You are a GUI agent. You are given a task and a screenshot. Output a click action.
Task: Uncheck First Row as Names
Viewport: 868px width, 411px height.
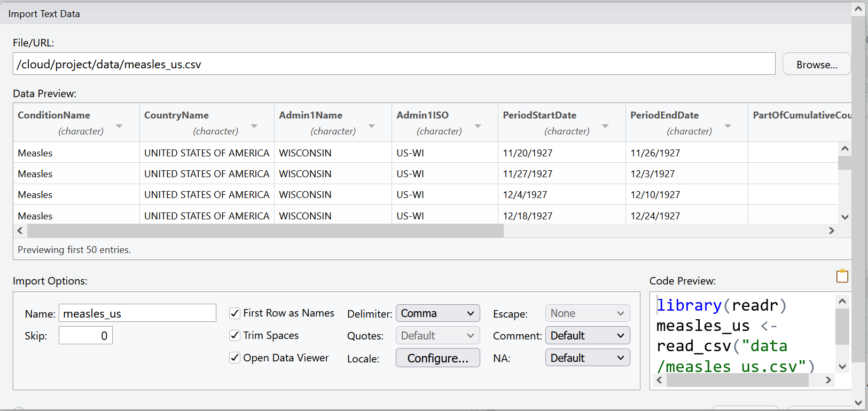(x=235, y=313)
